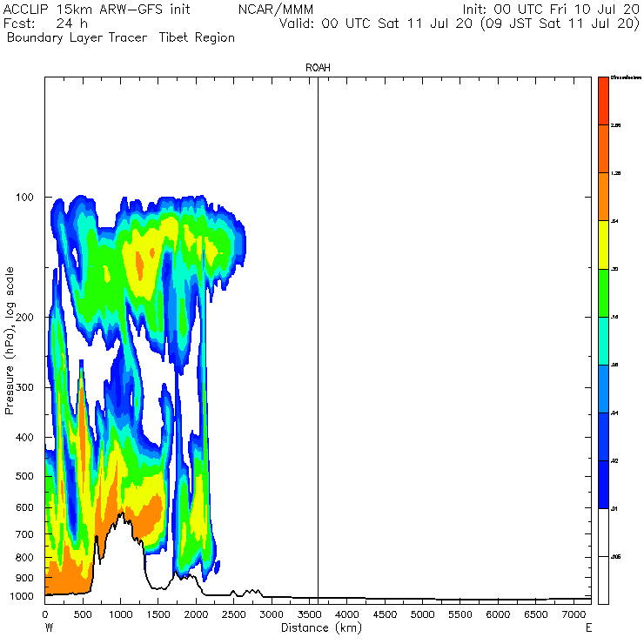
Task: Click the terrain peak near 1000 km
Action: (x=122, y=513)
